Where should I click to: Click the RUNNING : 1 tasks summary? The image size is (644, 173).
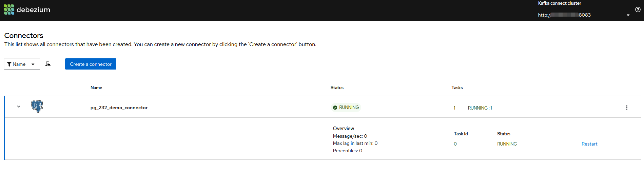pos(480,108)
